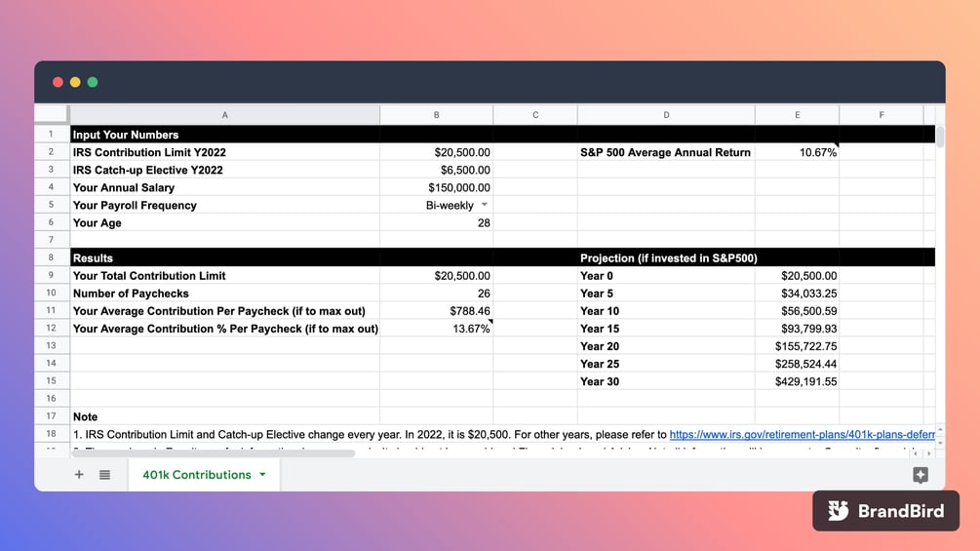Click Average Contribution % Per Paycheck label

(x=225, y=329)
